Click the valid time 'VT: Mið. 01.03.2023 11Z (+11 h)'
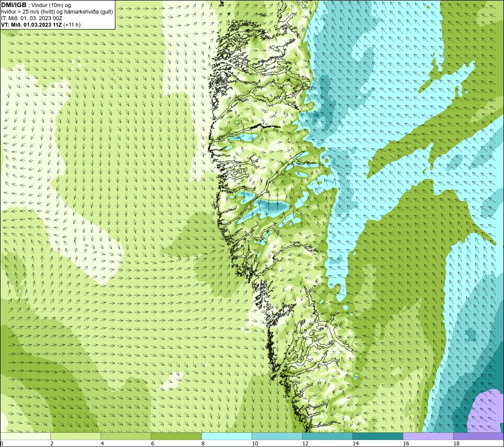This screenshot has height=447, width=504. (x=41, y=25)
